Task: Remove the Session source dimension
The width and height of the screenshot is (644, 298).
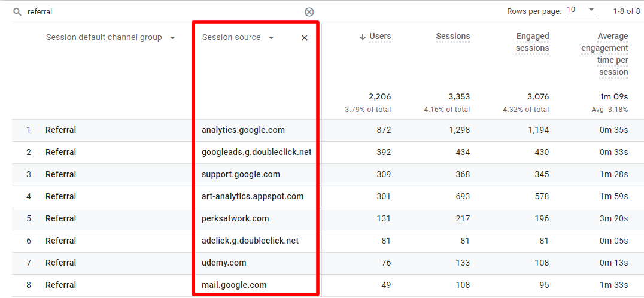Action: tap(304, 38)
